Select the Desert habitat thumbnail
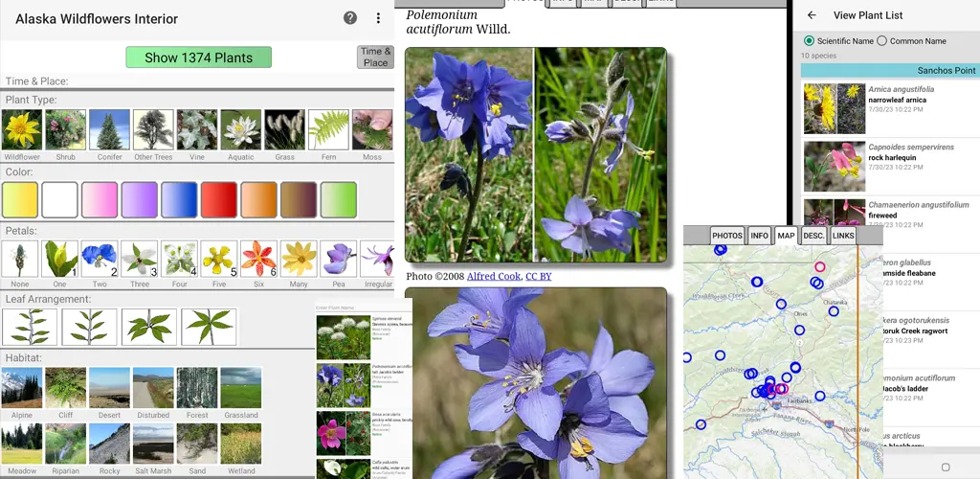The width and height of the screenshot is (980, 479). [109, 388]
